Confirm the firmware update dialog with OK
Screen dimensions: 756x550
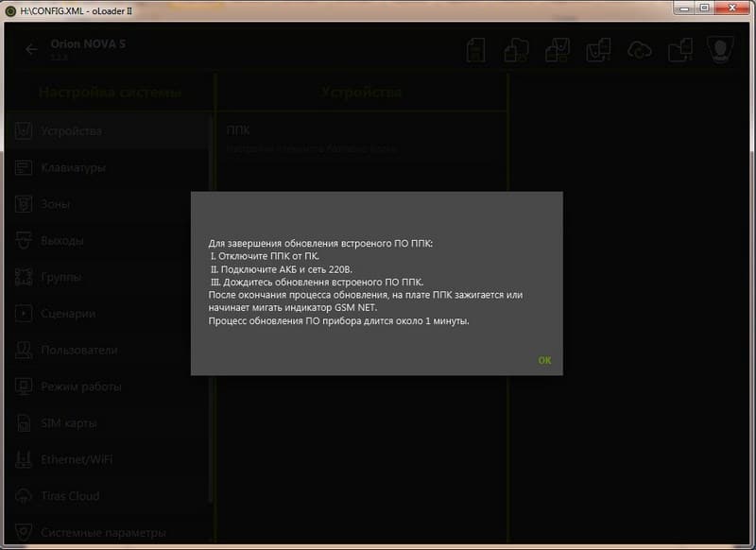[x=544, y=360]
